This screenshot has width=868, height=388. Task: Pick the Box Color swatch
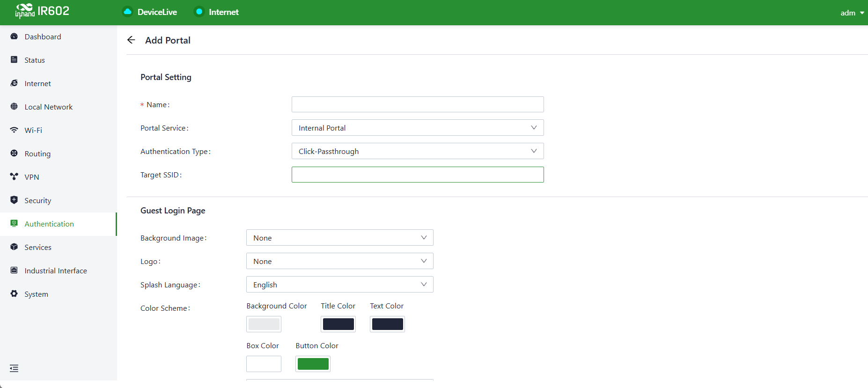pos(264,364)
